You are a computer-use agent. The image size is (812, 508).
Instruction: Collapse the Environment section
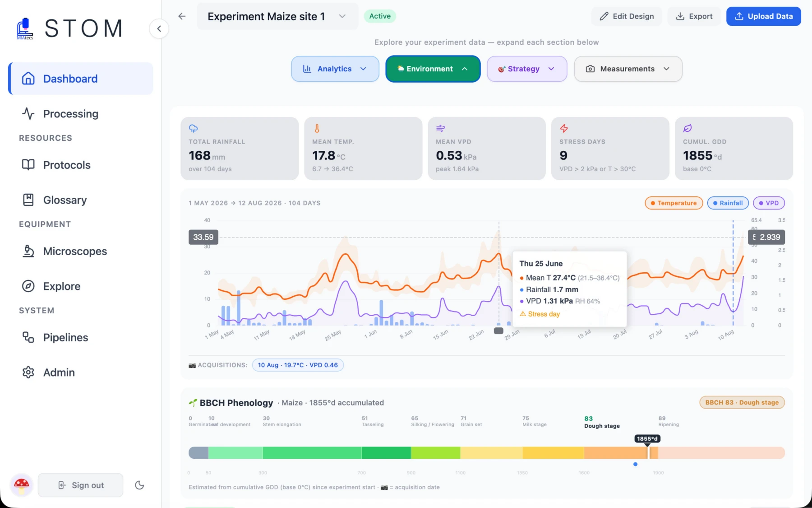[433, 69]
